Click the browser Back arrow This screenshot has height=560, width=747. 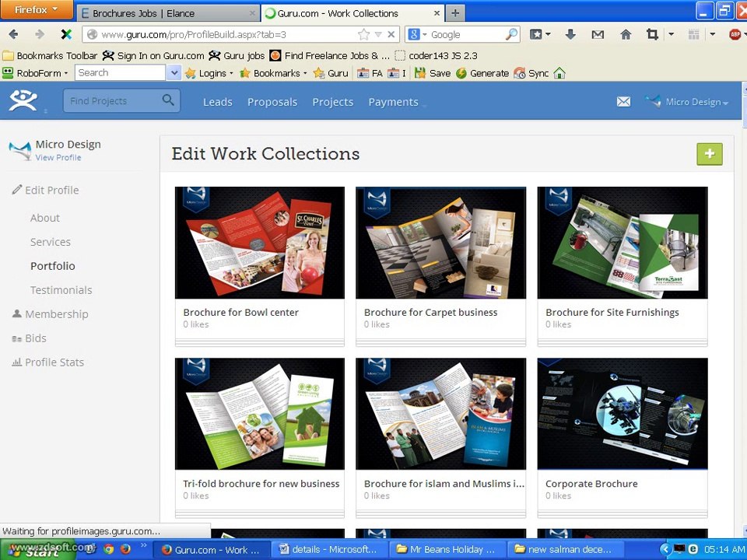coord(13,34)
